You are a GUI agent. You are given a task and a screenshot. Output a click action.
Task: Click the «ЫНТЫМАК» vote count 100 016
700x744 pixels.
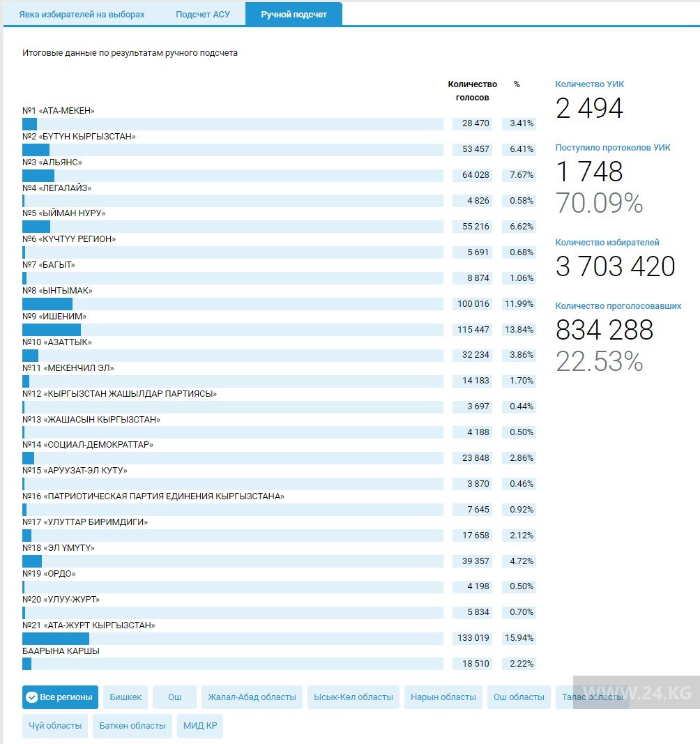point(472,304)
